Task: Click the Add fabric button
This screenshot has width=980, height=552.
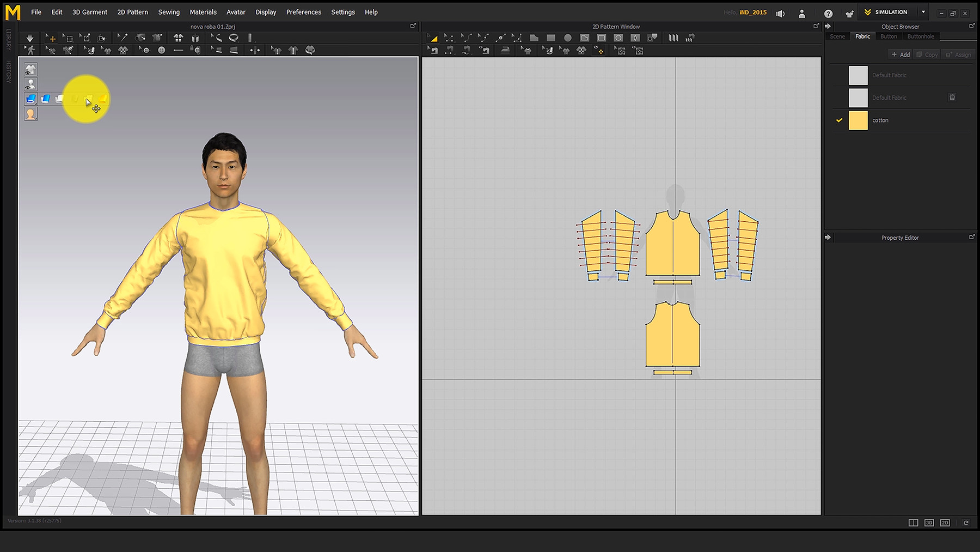Action: click(899, 54)
